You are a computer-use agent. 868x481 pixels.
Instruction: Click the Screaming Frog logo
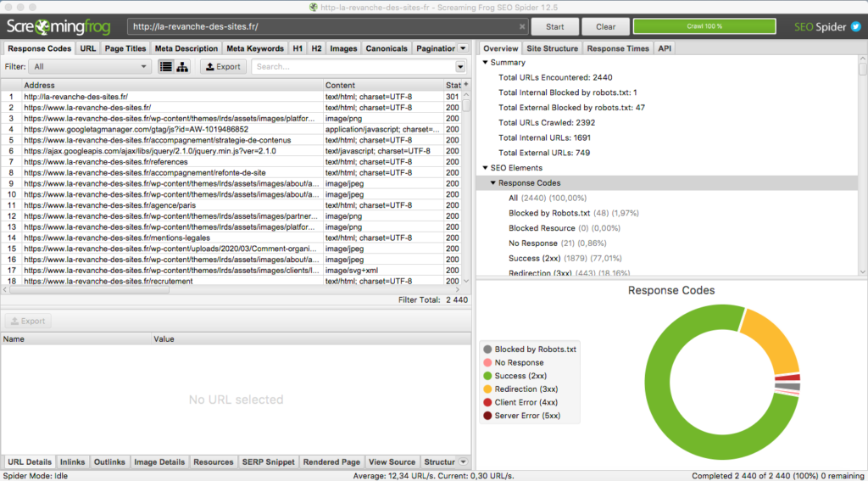(x=58, y=26)
